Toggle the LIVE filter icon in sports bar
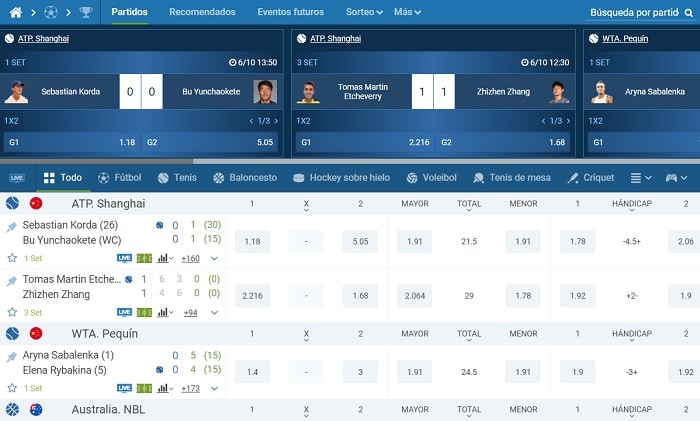This screenshot has height=421, width=700. click(x=17, y=178)
